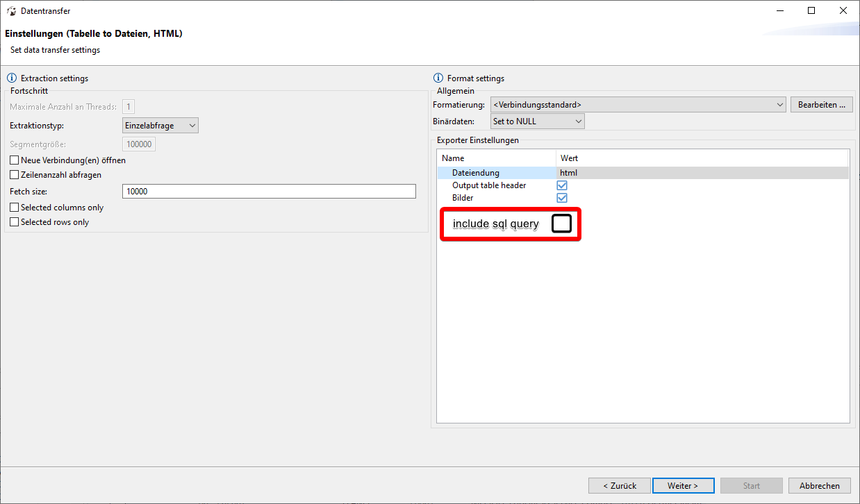Viewport: 860px width, 504px height.
Task: Open the Formatierung Verbindungsstandard dropdown
Action: pyautogui.click(x=638, y=105)
